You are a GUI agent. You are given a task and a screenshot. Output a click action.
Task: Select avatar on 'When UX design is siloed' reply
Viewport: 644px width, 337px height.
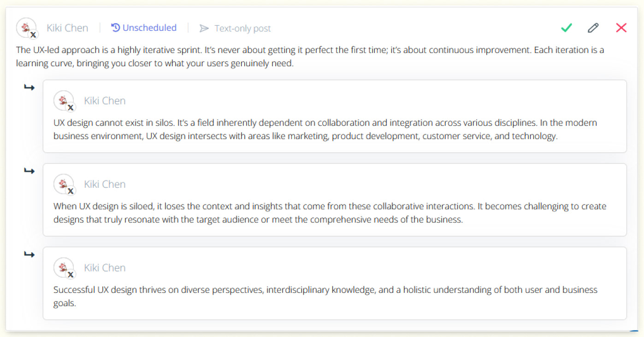point(64,184)
